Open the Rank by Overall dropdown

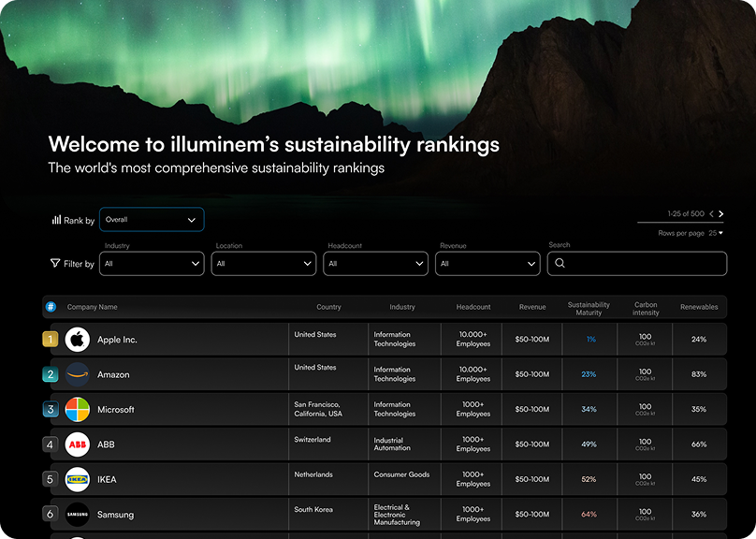tap(152, 220)
